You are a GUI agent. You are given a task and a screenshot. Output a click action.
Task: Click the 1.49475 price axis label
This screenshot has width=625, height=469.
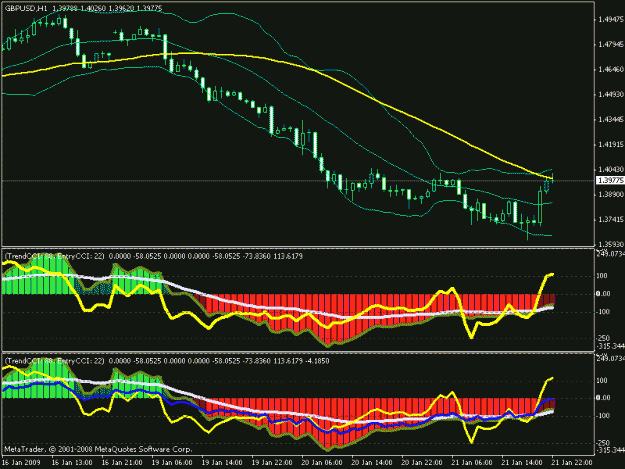(x=611, y=20)
